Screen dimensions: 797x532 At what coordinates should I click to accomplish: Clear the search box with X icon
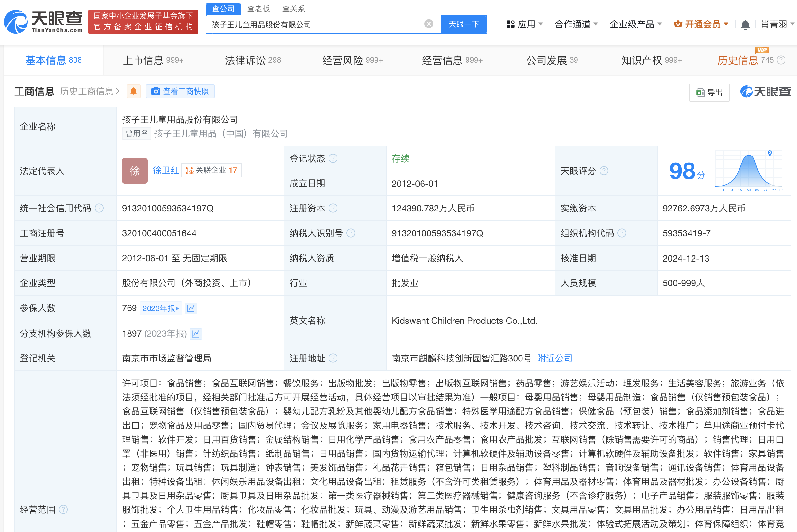pyautogui.click(x=429, y=24)
